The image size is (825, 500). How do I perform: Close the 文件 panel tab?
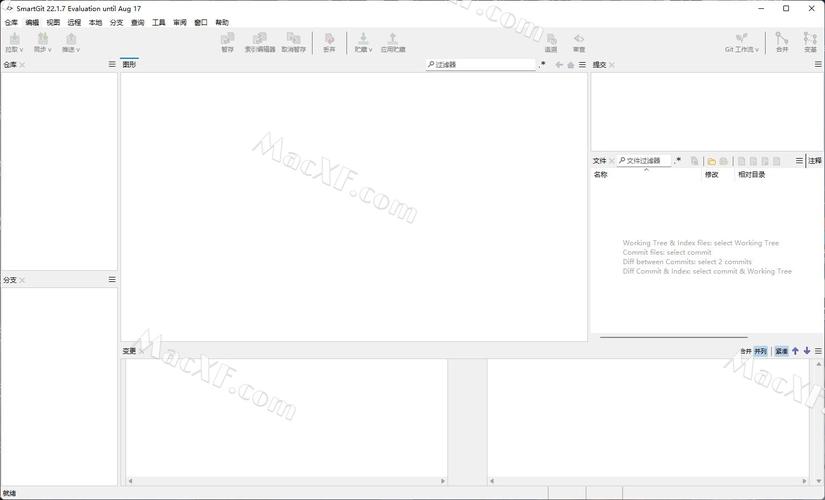[x=612, y=161]
